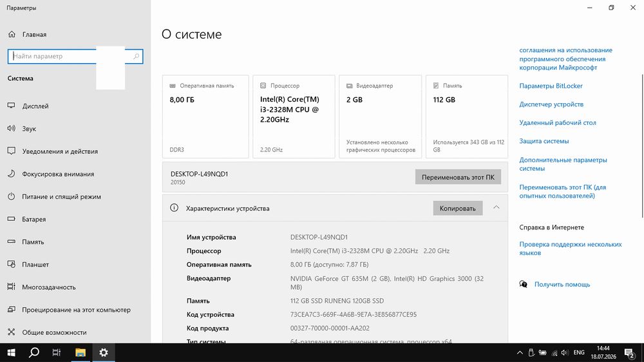Viewport: 644px width, 362px height.
Task: Click the info icon beside Характеристики устройства
Action: tap(174, 208)
